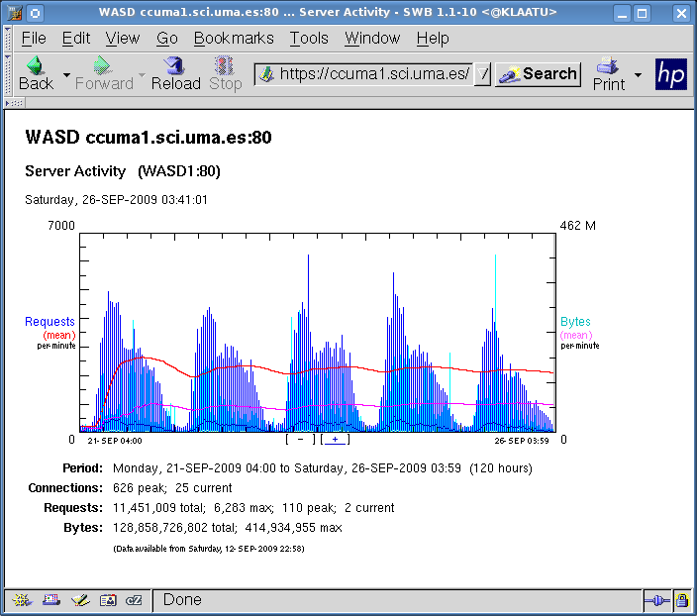Image resolution: width=697 pixels, height=616 pixels.
Task: Open the Tools menu
Action: [309, 39]
